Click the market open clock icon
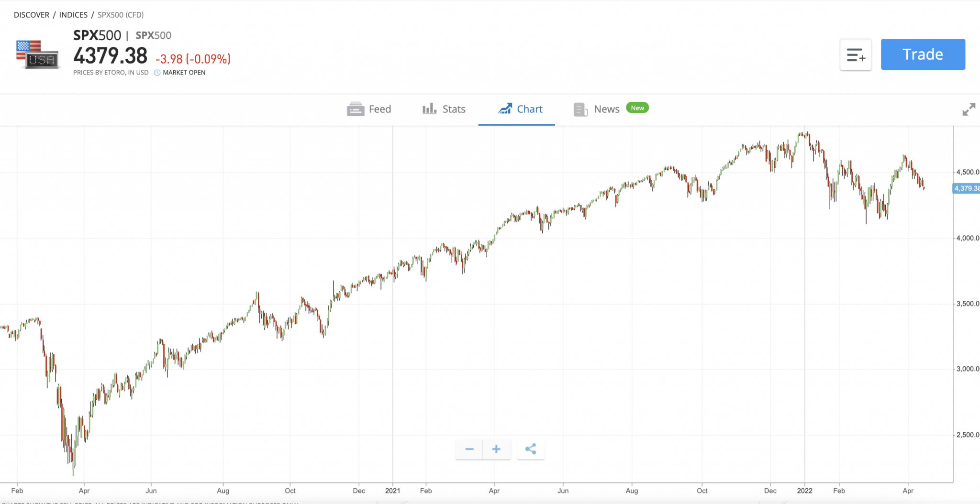This screenshot has height=504, width=980. pos(157,73)
